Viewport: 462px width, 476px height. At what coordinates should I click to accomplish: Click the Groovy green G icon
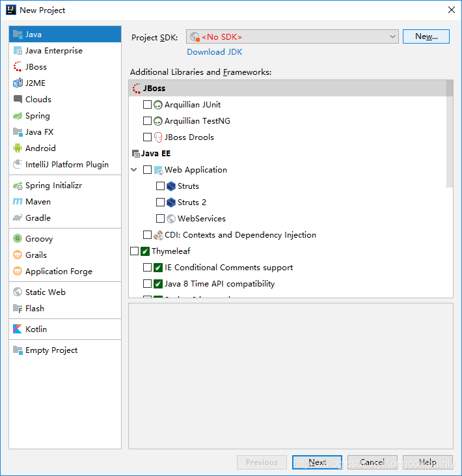pyautogui.click(x=18, y=238)
